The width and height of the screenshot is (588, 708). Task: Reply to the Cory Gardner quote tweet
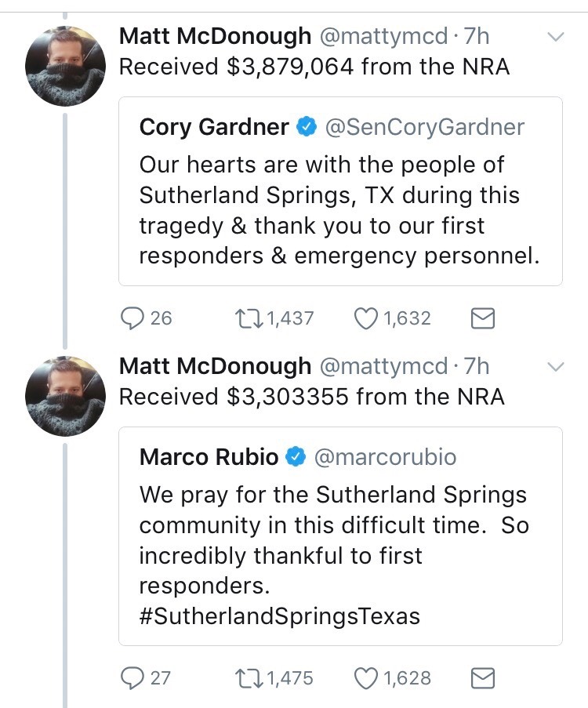tap(132, 318)
